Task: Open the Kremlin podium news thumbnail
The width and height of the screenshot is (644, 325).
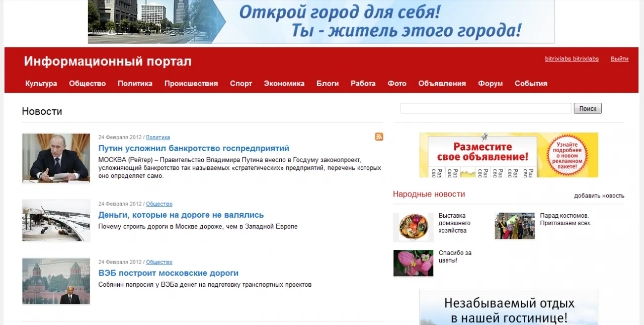Action: (x=56, y=281)
